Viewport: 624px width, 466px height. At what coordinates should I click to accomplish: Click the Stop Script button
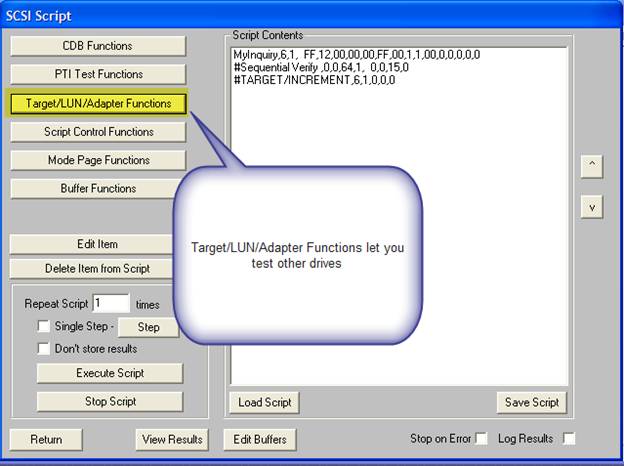pos(110,401)
